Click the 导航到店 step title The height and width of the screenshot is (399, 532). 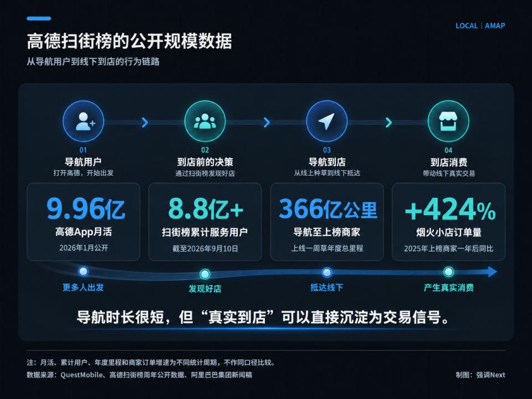coord(327,162)
